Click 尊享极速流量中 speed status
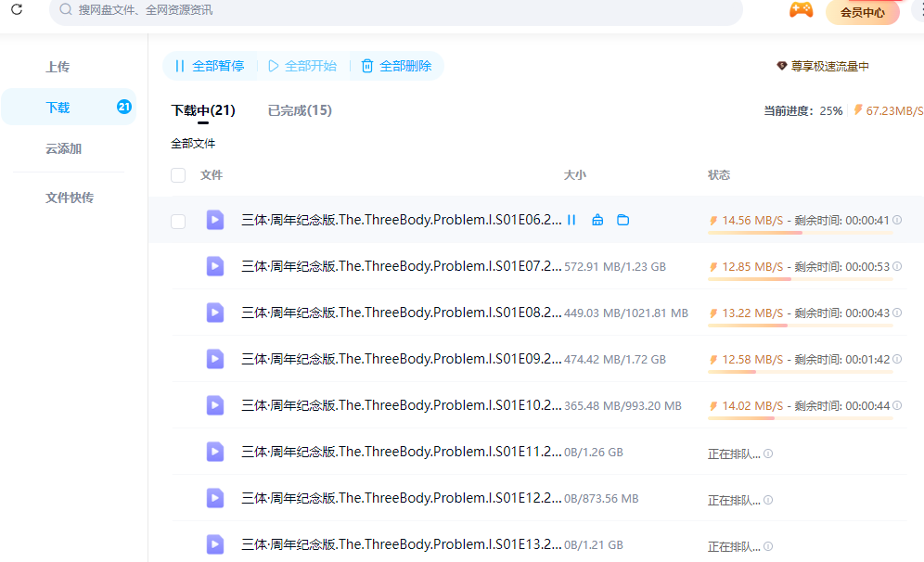This screenshot has width=924, height=562. 823,66
